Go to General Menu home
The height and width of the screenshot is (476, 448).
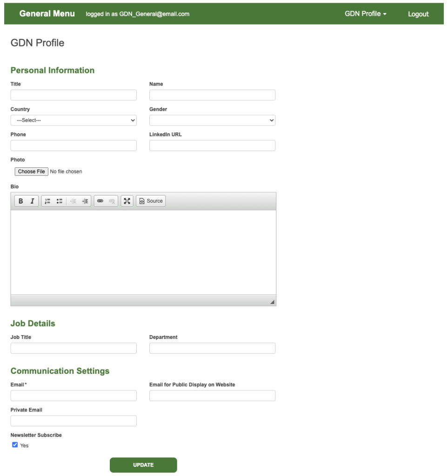(x=47, y=13)
